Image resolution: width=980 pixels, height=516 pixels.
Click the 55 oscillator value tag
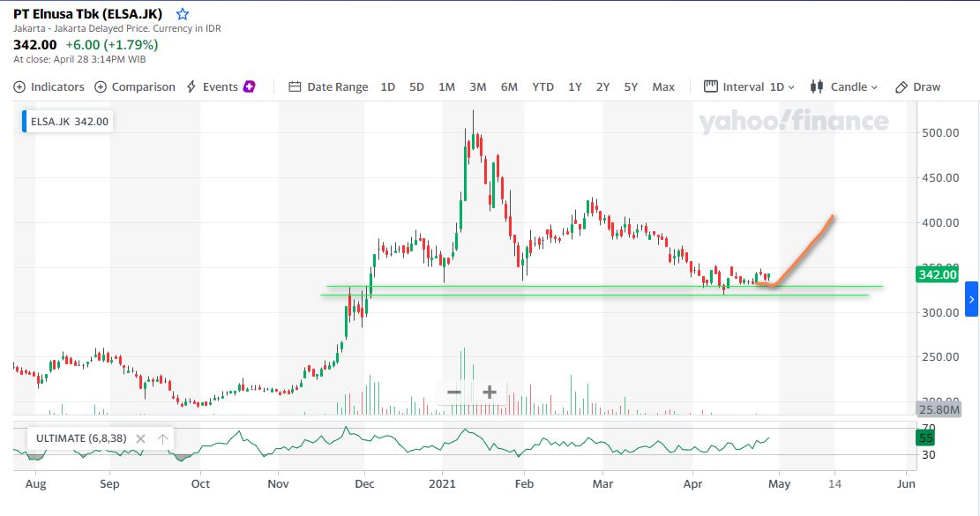pos(925,437)
